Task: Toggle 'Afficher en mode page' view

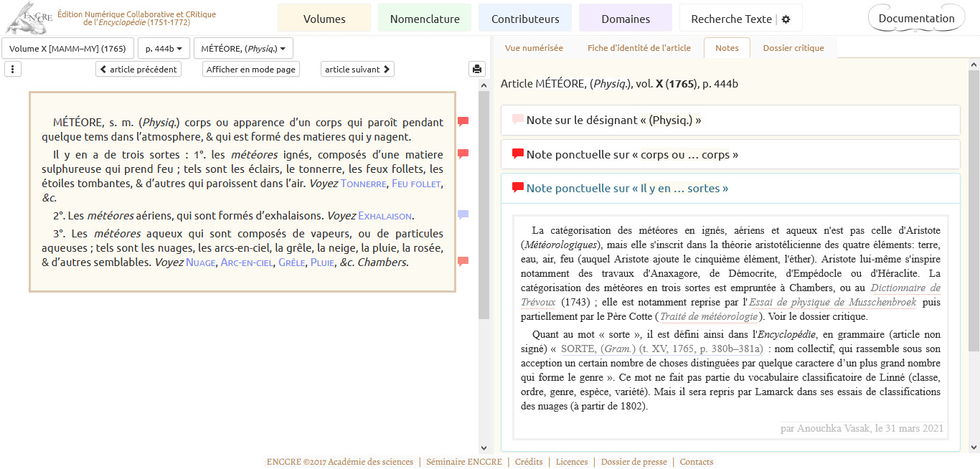Action: (251, 70)
